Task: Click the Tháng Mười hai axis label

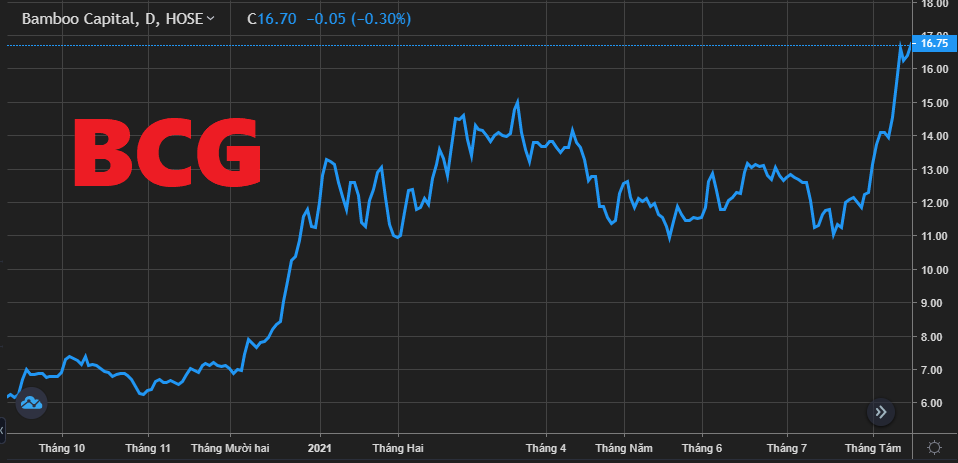Action: point(230,448)
